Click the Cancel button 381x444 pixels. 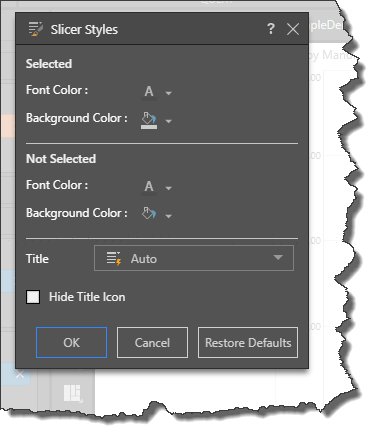pyautogui.click(x=152, y=343)
